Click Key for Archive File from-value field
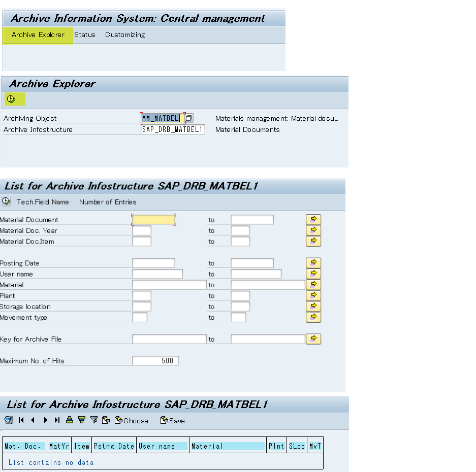 pos(169,339)
